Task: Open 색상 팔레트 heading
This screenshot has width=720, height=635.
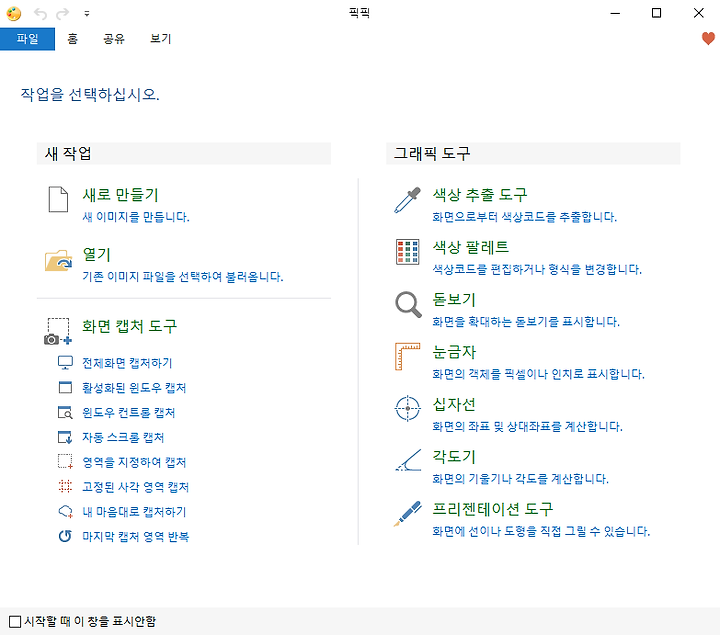Action: coord(471,247)
